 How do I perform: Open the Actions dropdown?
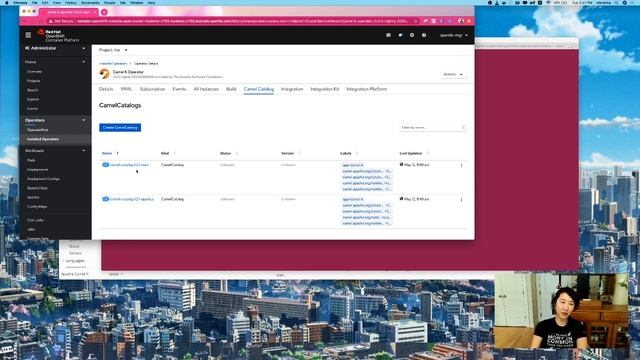click(x=453, y=75)
